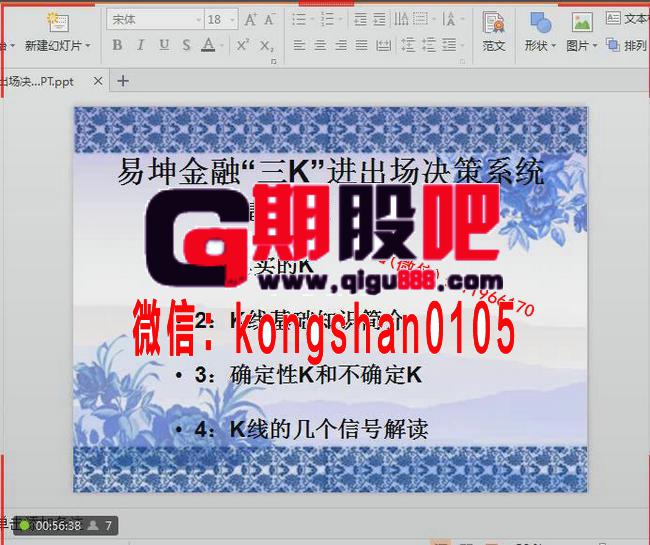
Task: Open the 范文 templates button
Action: coord(494,31)
